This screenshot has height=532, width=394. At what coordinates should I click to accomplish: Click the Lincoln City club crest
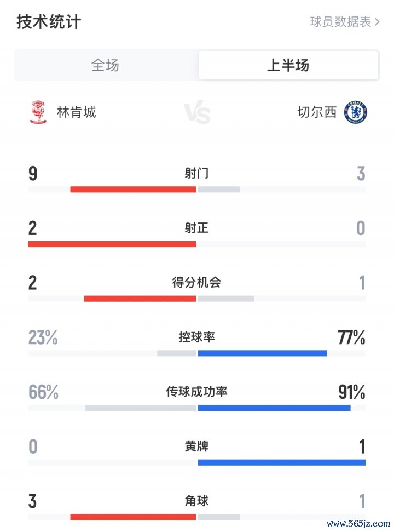(38, 112)
